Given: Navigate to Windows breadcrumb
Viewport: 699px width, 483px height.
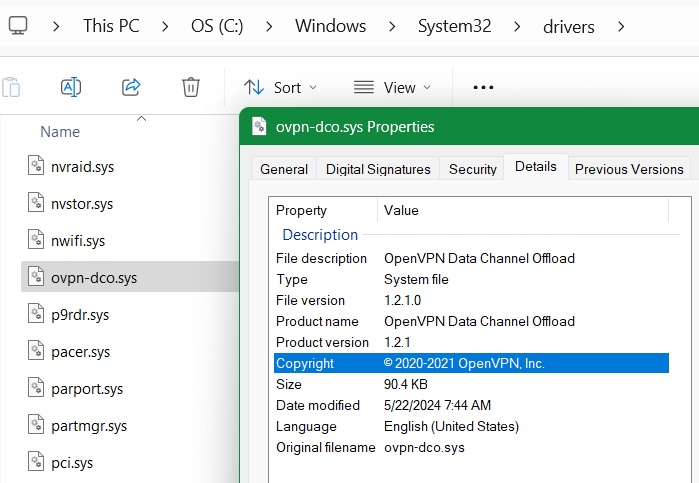Looking at the screenshot, I should pos(330,26).
